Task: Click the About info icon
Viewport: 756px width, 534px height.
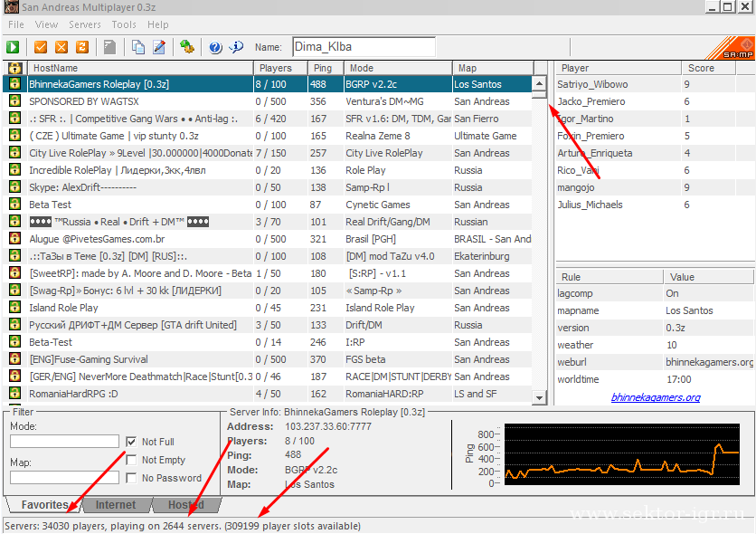Action: pos(236,47)
